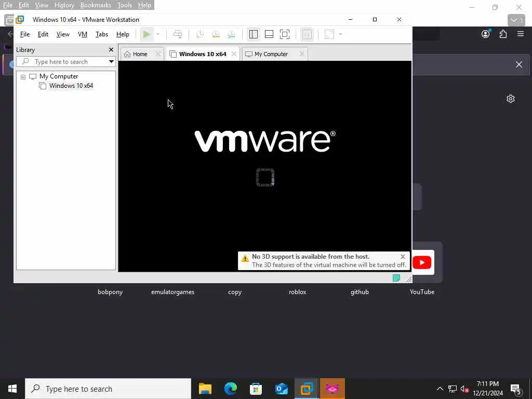This screenshot has height=399, width=532.
Task: Open the roblox shortcut label
Action: 298,292
